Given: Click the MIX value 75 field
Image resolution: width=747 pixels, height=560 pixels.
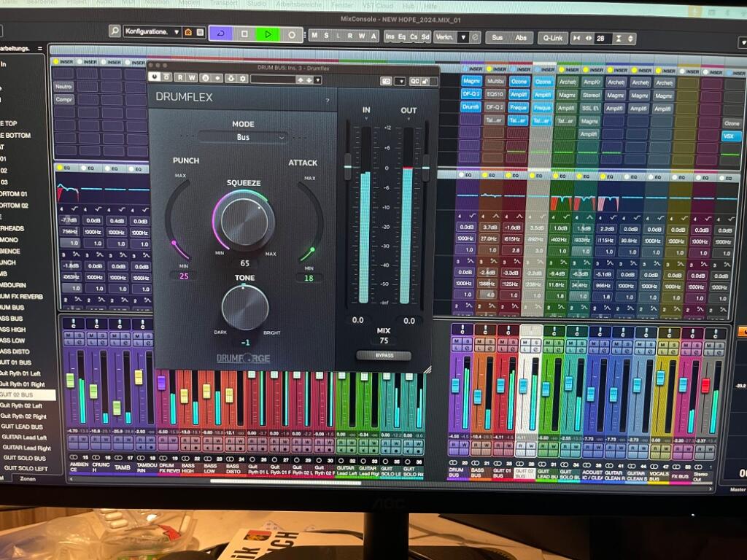Looking at the screenshot, I should point(384,341).
